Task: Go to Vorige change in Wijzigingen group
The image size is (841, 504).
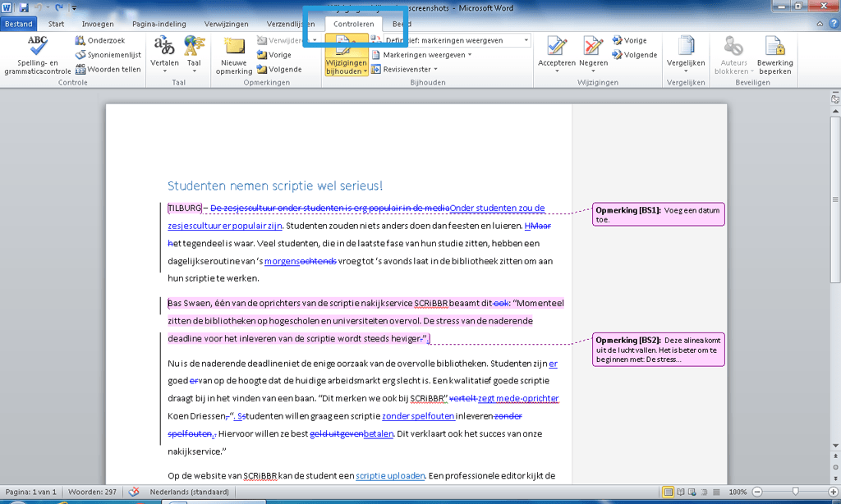Action: 630,40
